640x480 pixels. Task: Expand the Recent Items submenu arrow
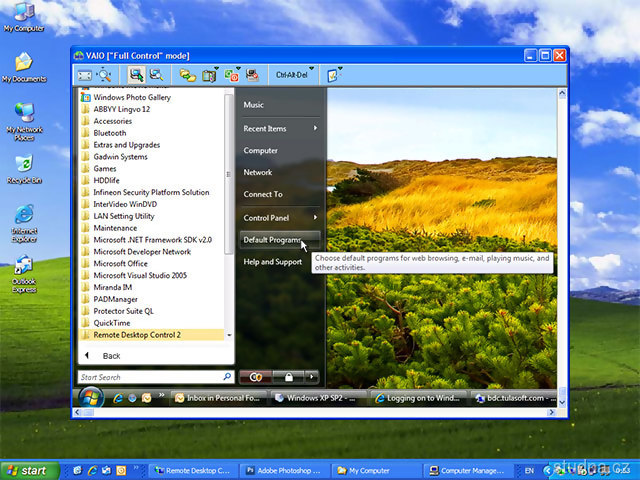click(x=315, y=128)
